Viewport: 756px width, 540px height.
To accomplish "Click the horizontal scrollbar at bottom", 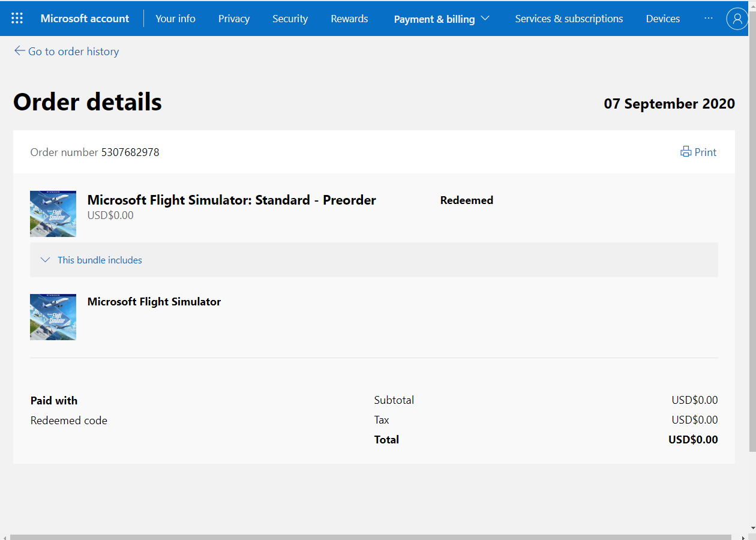I will point(371,537).
